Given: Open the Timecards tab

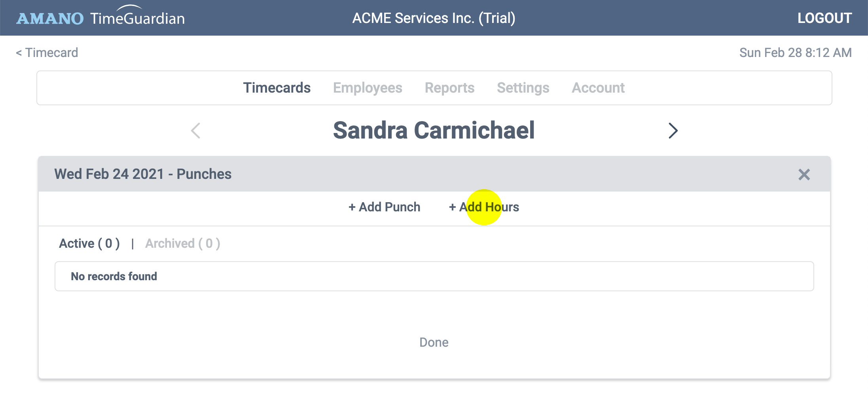Looking at the screenshot, I should click(277, 88).
